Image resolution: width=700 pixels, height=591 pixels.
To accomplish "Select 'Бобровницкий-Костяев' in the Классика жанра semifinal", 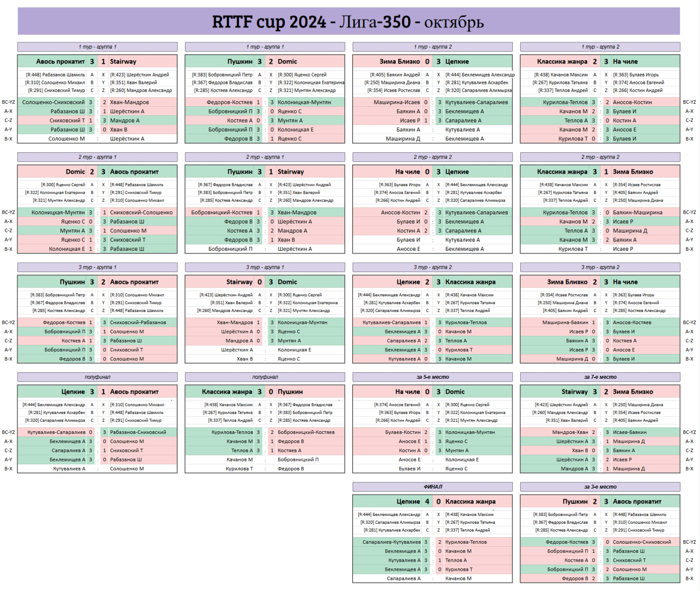I will (306, 432).
